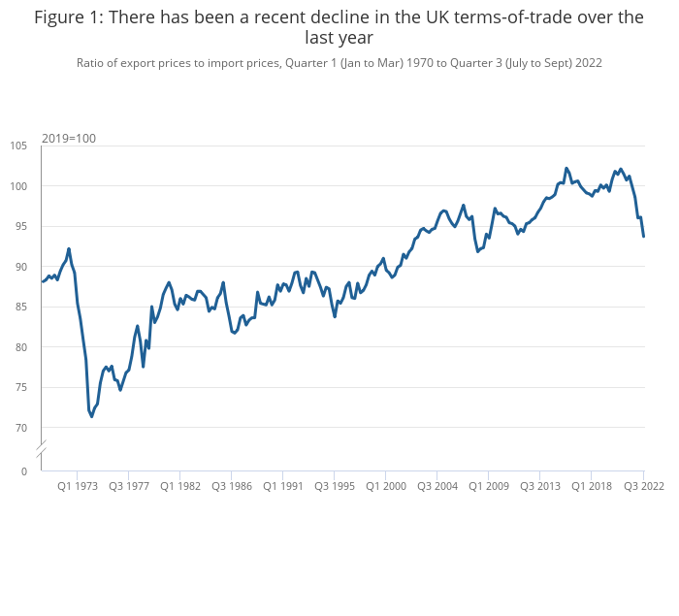Click the subtitle about export-import price ratio
The width and height of the screenshot is (679, 616).
[x=339, y=63]
